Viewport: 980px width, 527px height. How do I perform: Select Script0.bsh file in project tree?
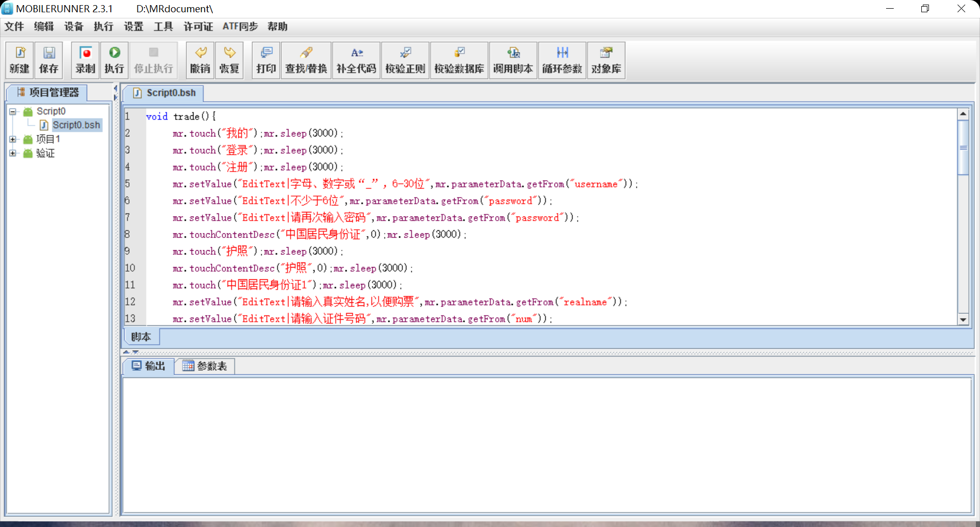point(76,125)
